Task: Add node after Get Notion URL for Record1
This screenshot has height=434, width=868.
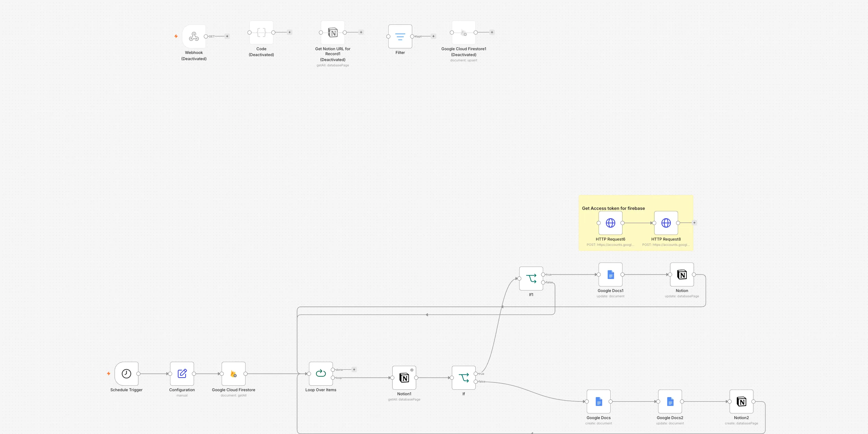Action: [361, 32]
